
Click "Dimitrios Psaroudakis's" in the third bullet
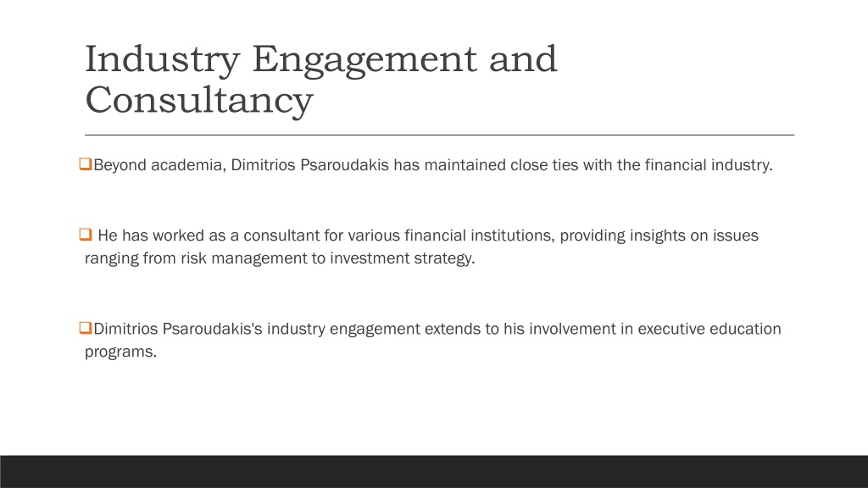178,329
